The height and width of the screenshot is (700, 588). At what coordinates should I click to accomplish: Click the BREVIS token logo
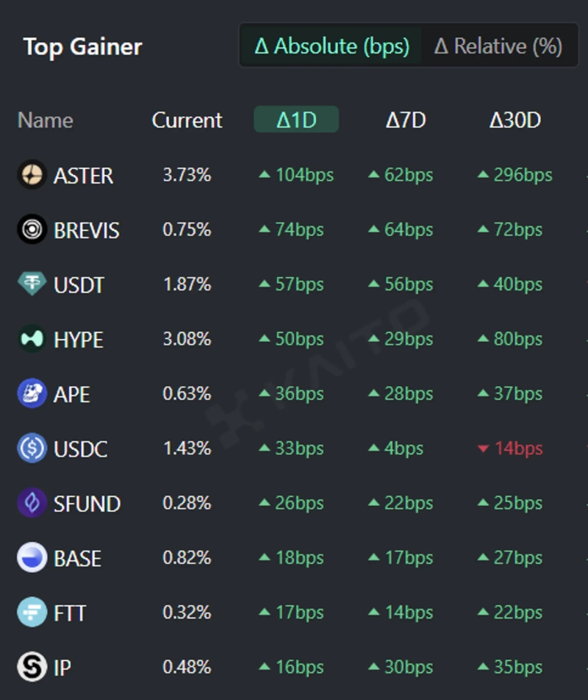(x=32, y=229)
